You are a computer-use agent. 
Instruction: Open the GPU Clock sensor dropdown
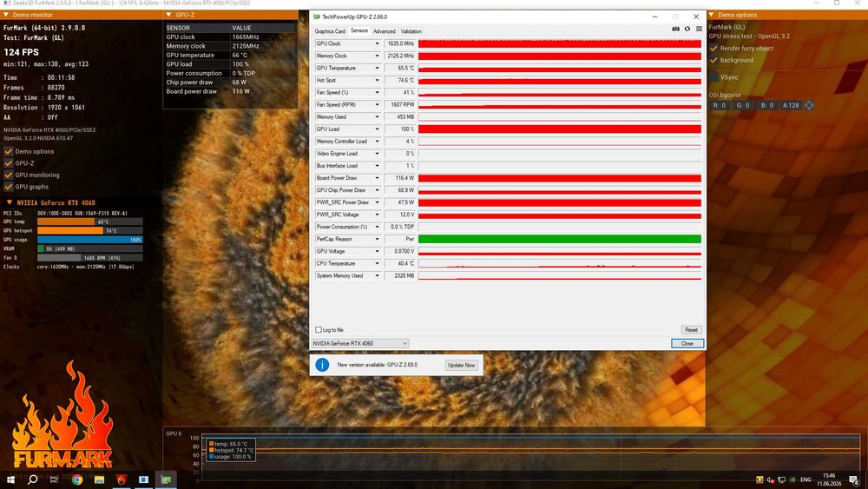[x=377, y=43]
